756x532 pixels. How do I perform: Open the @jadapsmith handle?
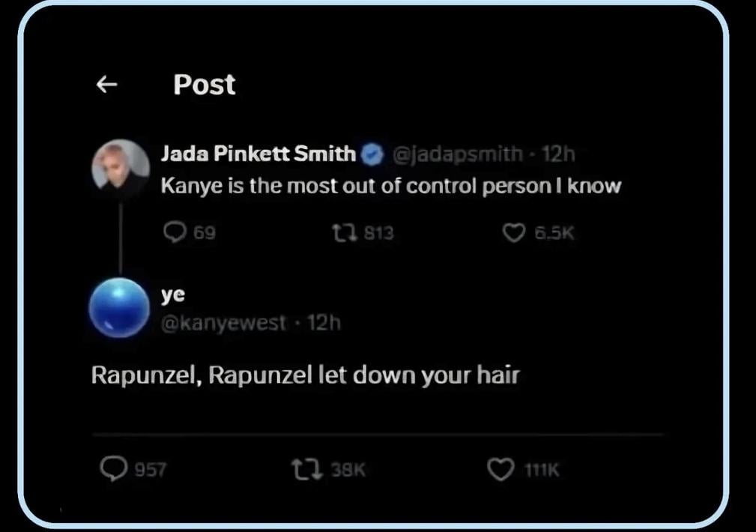(x=458, y=154)
